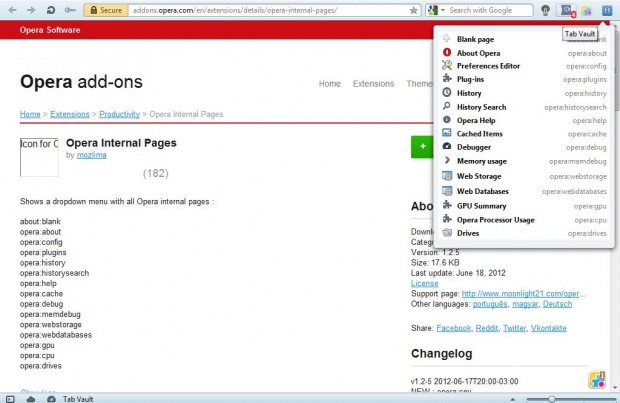Viewport: 620px width, 403px height.
Task: Click the Productivity breadcrumb link
Action: tap(119, 114)
